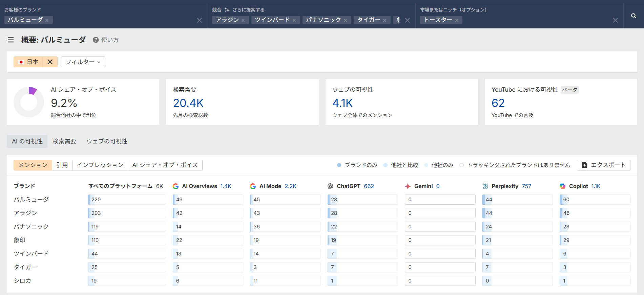Click the help question mark icon
The height and width of the screenshot is (295, 644).
pyautogui.click(x=96, y=40)
